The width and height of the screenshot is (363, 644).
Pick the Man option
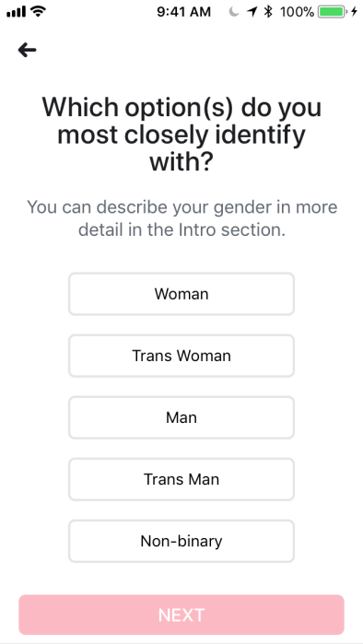point(181,417)
